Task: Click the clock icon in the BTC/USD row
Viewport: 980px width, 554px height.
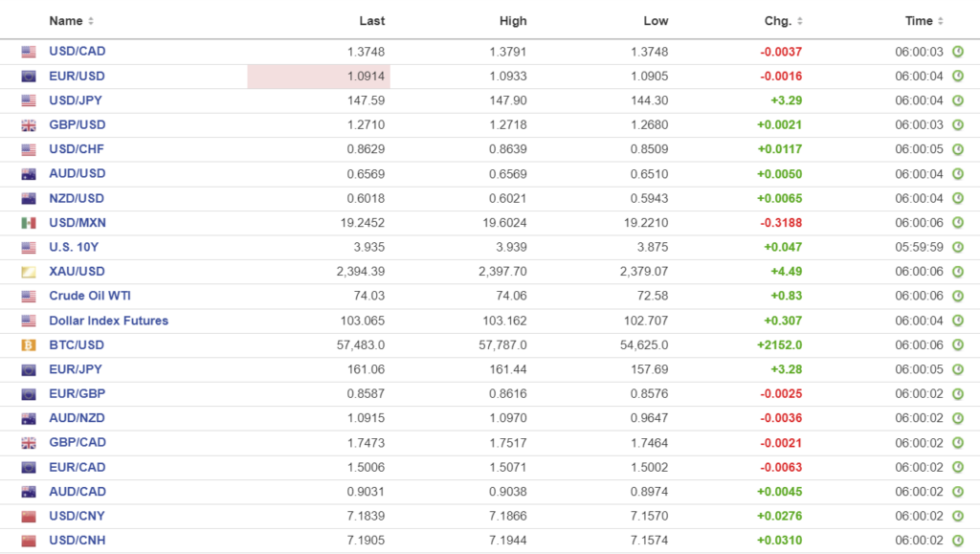Action: (957, 345)
